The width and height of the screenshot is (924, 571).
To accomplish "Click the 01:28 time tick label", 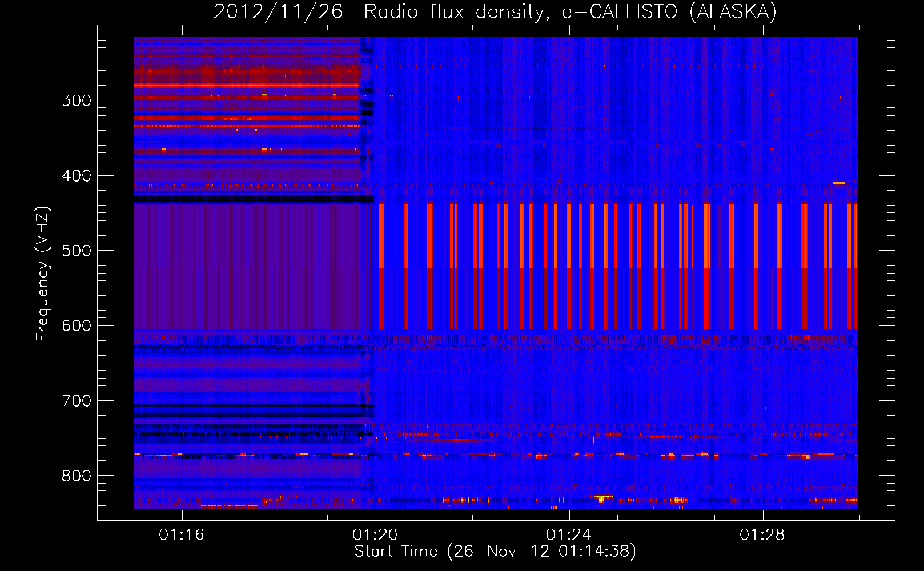I will (762, 535).
